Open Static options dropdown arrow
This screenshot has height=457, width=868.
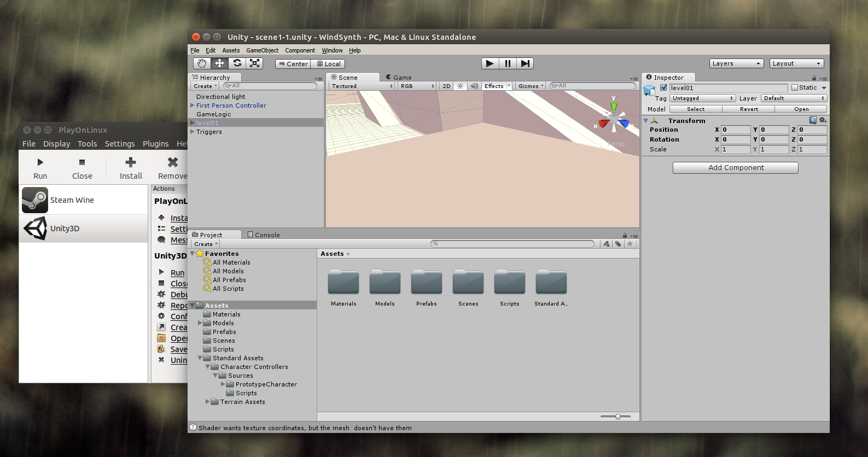[824, 87]
